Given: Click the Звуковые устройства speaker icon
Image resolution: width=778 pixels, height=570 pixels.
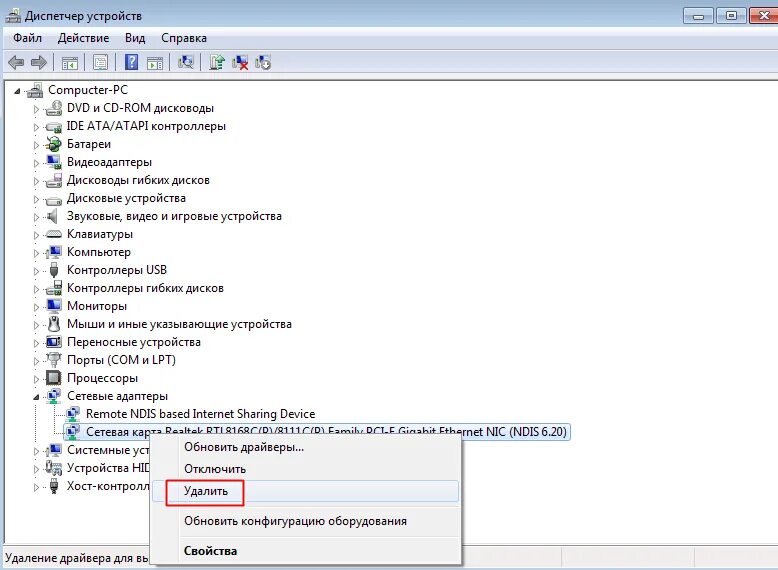Looking at the screenshot, I should [52, 216].
